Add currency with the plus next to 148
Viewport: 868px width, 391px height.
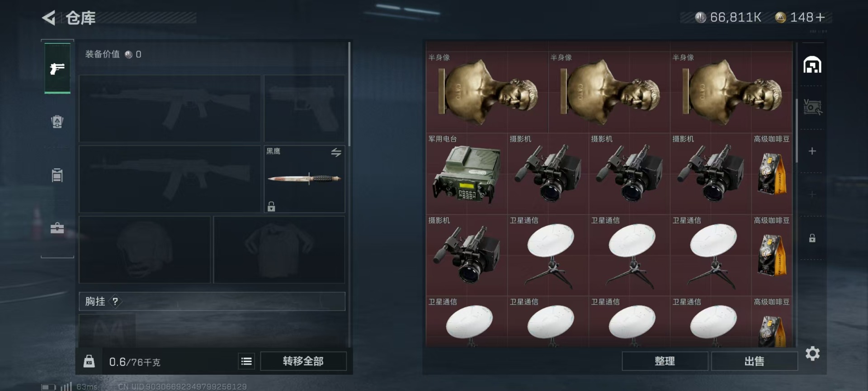(x=821, y=17)
